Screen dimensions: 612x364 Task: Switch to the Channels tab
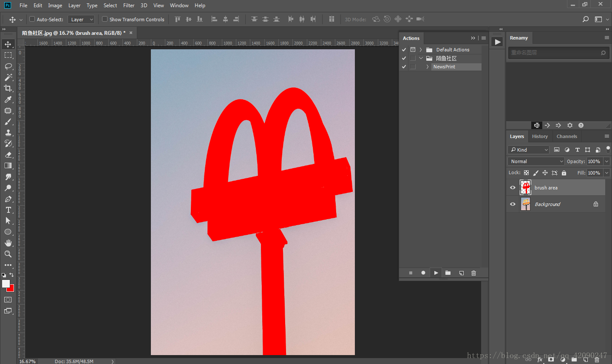coord(567,136)
